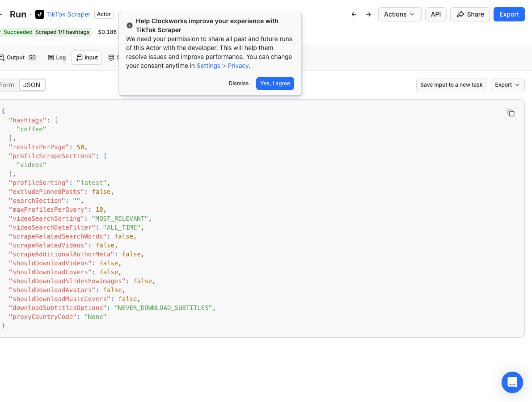Click the "NEVER_DOWNLOAD_SUBTITLES" value

pyautogui.click(x=163, y=308)
